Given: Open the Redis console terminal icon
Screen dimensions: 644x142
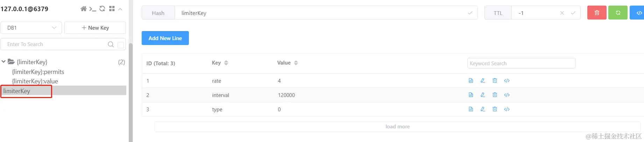Looking at the screenshot, I should point(93,9).
